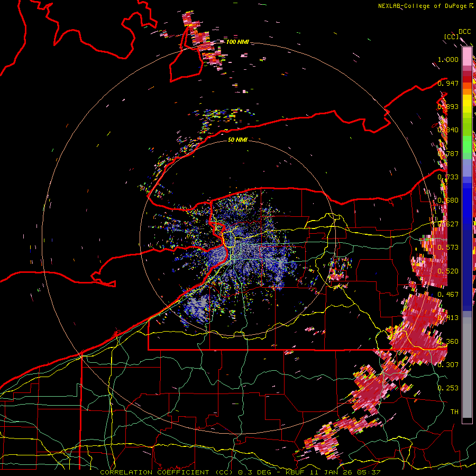Screen dimensions: 476x476
Task: Click the 0.787 color scale value
Action: [448, 153]
